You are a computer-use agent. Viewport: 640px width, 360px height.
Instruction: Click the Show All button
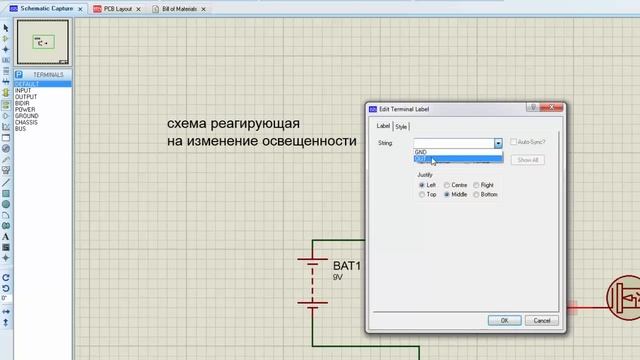pos(528,160)
